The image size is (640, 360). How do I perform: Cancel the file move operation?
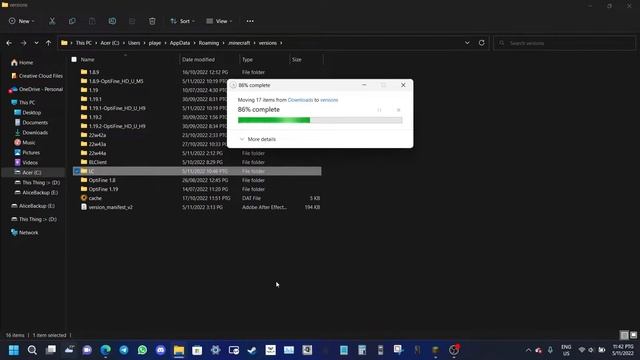[399, 110]
